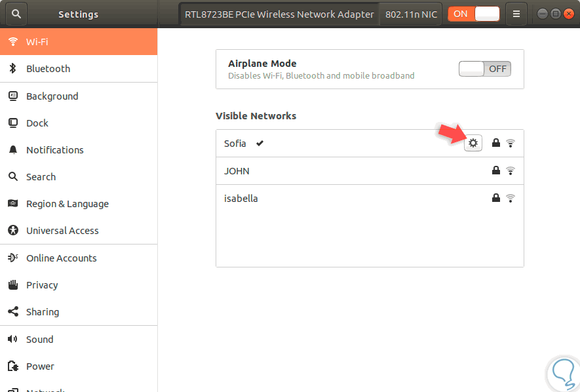Click the lock icon on Sofia row
580x392 pixels.
click(x=496, y=143)
